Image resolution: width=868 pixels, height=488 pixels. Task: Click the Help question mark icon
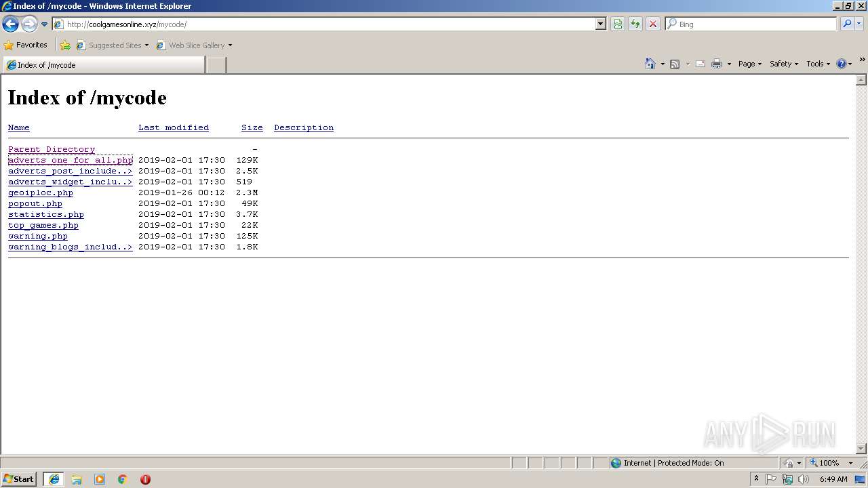[842, 64]
